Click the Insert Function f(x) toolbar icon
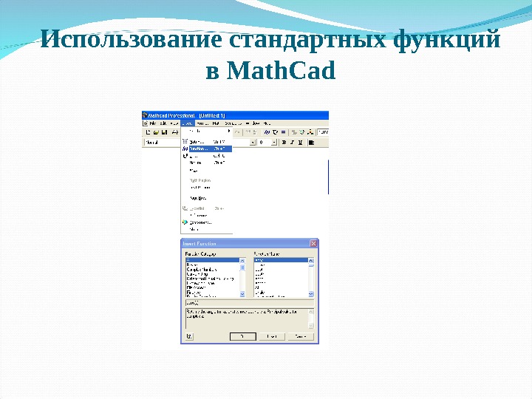Screen dimensions: 532x399 (267, 132)
